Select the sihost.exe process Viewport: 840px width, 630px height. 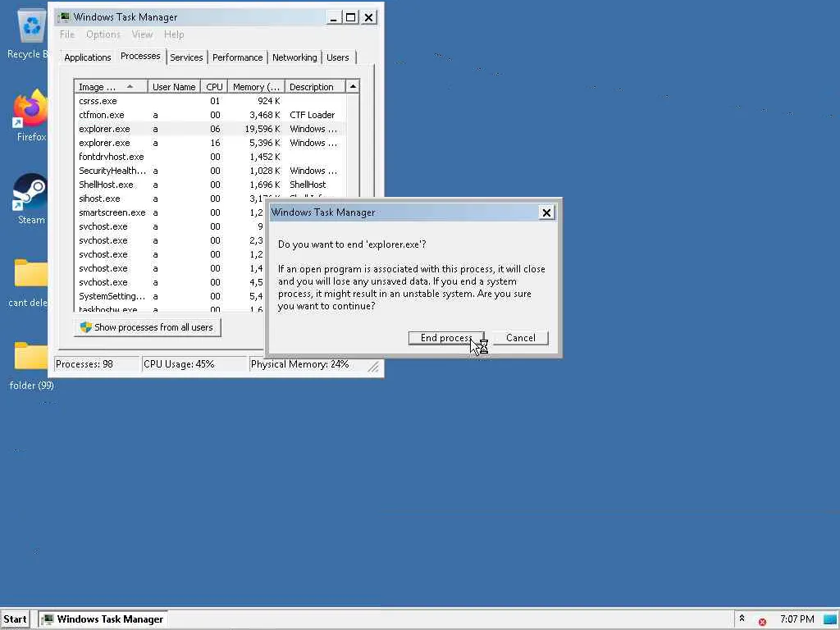click(x=171, y=199)
